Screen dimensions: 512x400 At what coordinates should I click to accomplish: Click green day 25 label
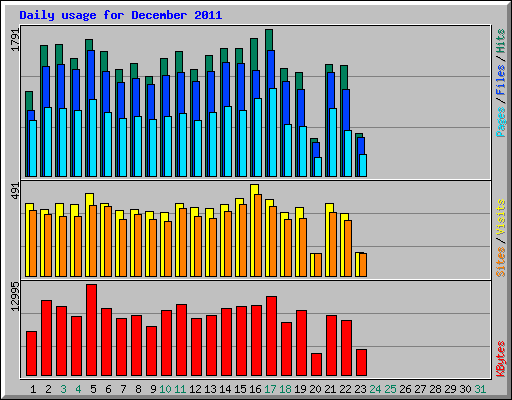point(390,389)
